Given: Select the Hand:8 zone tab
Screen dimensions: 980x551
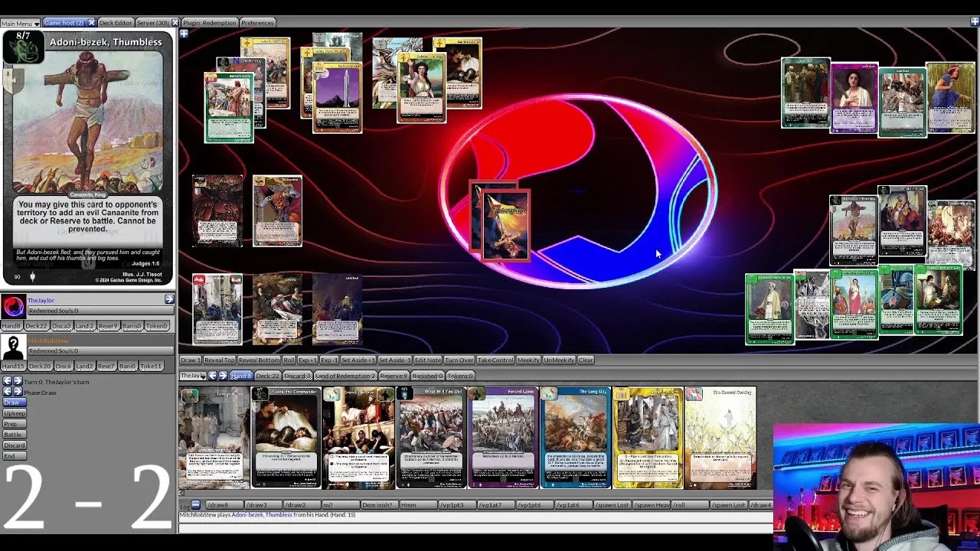Looking at the screenshot, I should click(x=241, y=376).
